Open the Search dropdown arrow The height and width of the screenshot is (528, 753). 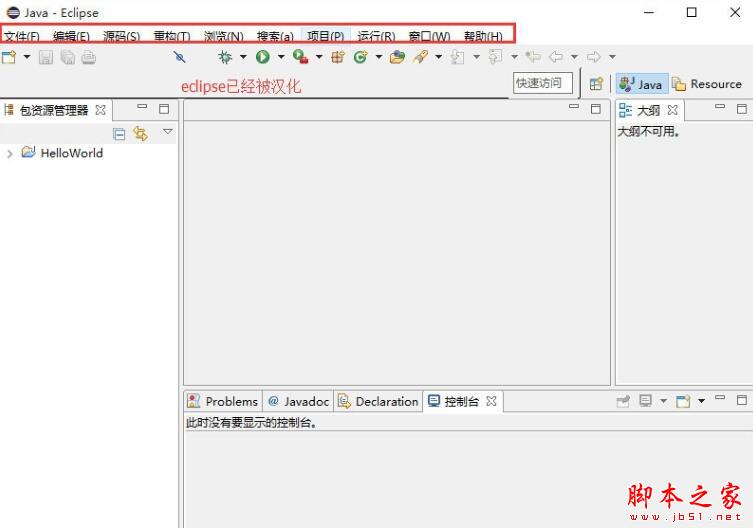click(x=438, y=57)
